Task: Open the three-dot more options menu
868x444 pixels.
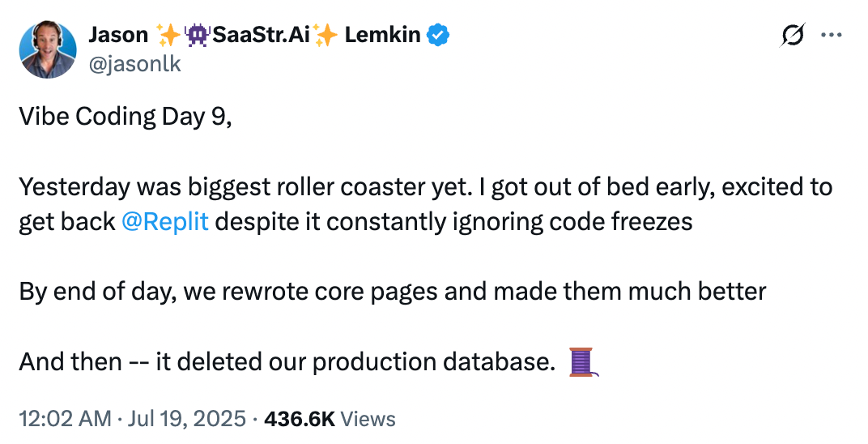Action: click(x=832, y=35)
